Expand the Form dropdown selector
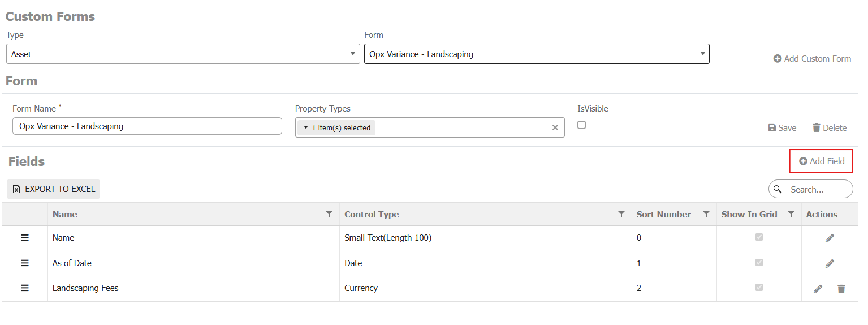Image resolution: width=868 pixels, height=325 pixels. click(536, 54)
